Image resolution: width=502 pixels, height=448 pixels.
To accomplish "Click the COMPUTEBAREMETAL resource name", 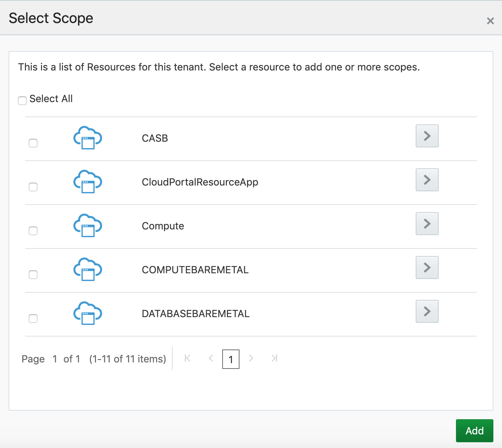I will point(195,270).
